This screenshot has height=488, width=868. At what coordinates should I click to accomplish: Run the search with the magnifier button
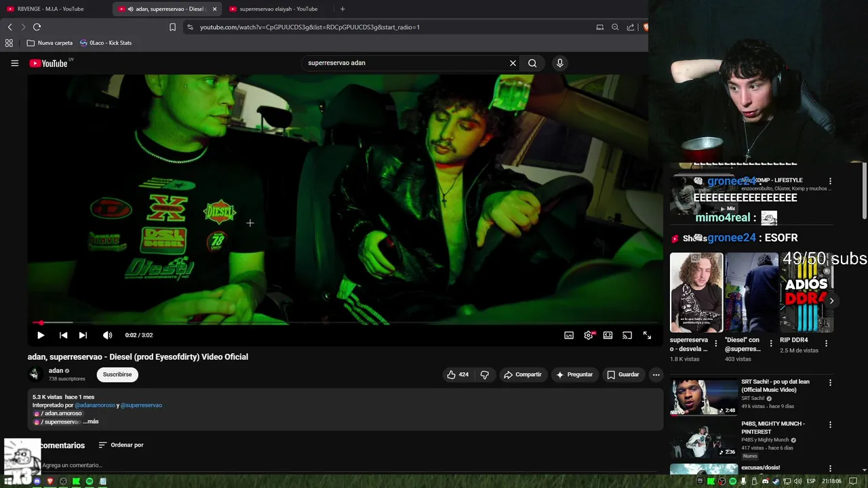coord(532,63)
